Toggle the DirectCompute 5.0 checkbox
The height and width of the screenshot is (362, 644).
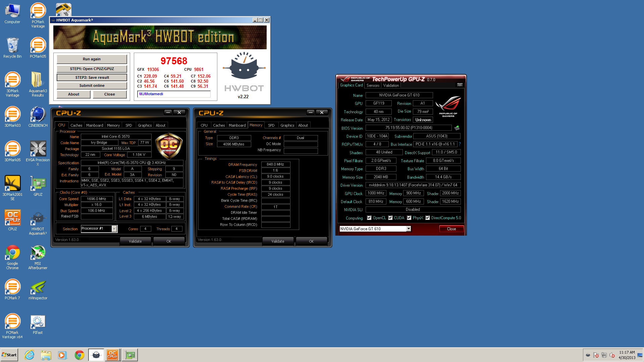428,218
